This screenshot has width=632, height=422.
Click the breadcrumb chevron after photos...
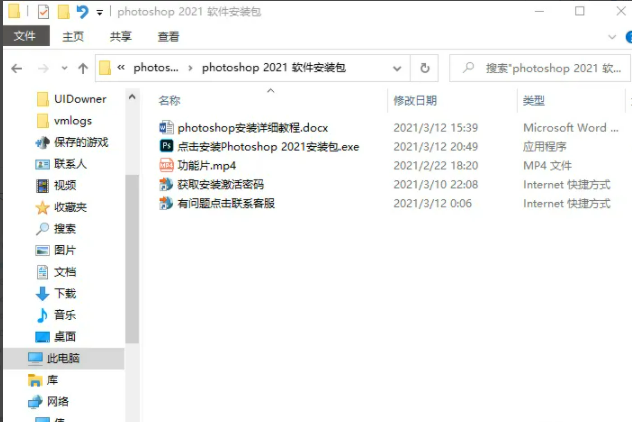[190, 68]
